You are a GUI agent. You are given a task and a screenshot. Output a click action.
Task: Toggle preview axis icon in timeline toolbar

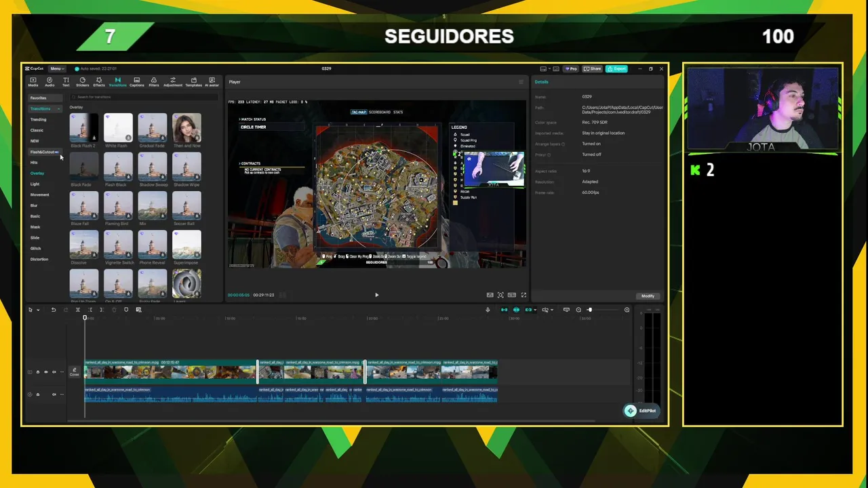(x=546, y=310)
